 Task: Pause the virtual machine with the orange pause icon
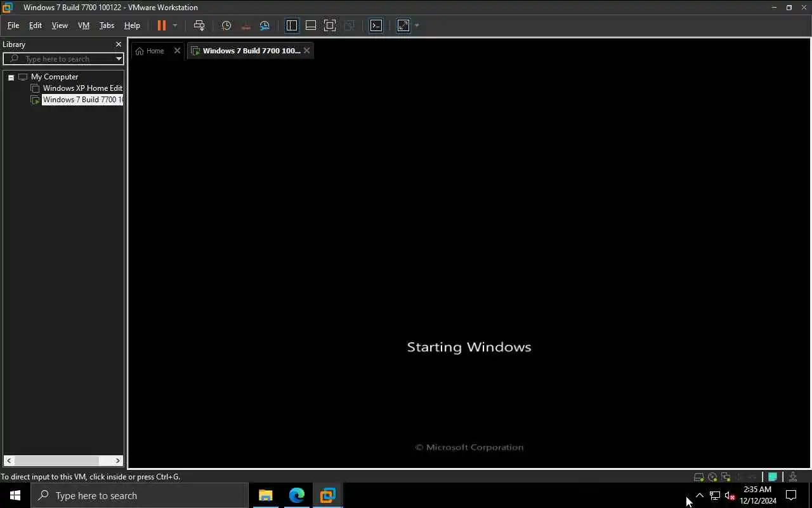161,25
